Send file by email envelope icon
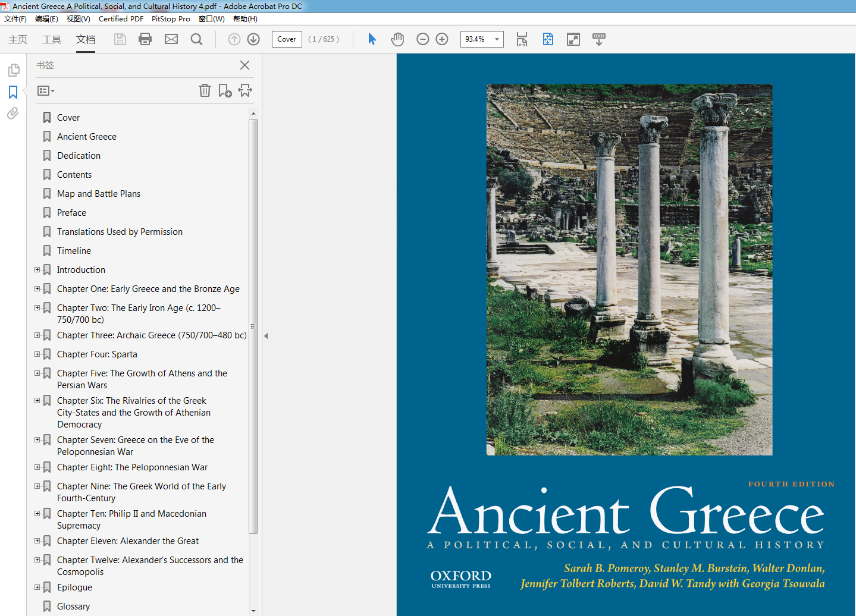The width and height of the screenshot is (856, 616). coord(171,39)
